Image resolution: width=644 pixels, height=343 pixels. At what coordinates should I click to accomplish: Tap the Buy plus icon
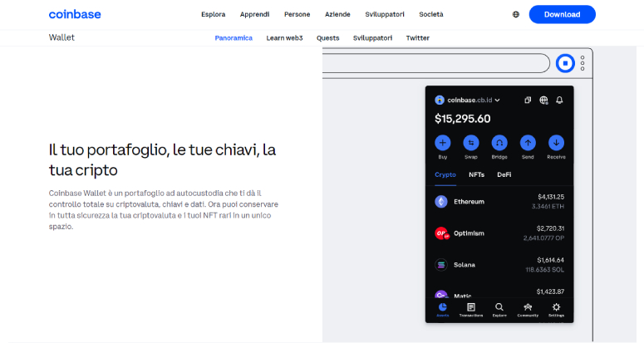point(442,143)
